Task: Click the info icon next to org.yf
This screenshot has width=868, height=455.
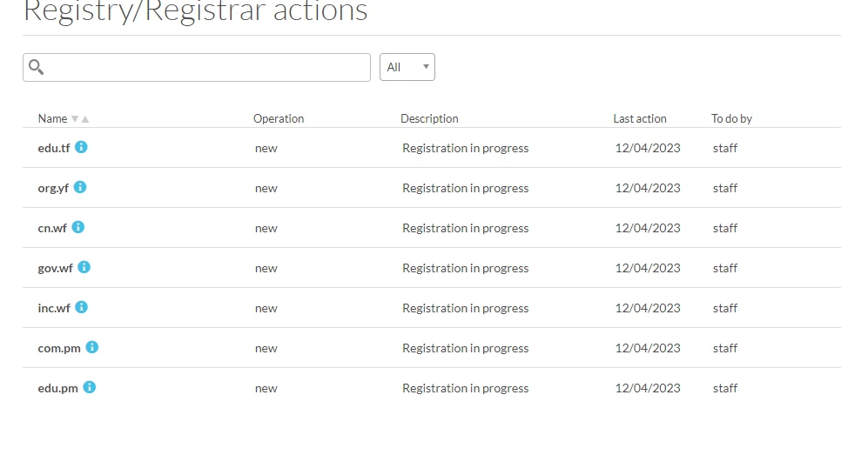Action: [x=80, y=187]
